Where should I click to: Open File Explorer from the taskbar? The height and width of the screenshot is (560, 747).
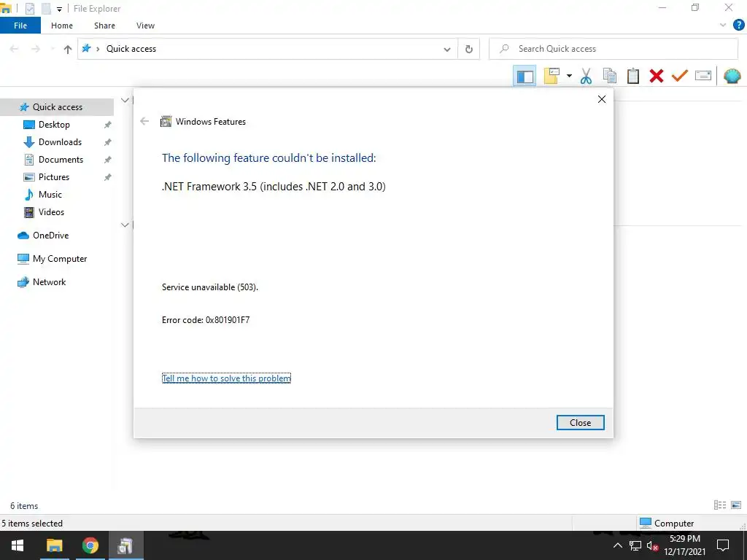point(54,545)
